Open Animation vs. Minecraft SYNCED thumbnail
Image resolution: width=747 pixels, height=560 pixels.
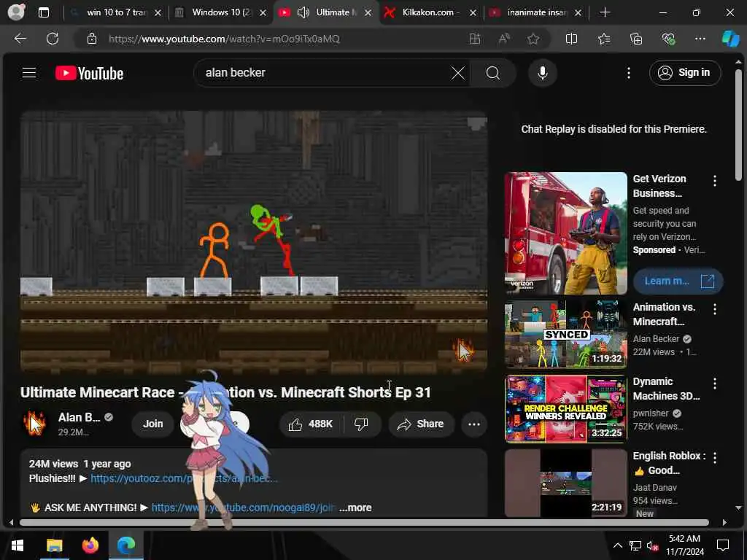[565, 334]
